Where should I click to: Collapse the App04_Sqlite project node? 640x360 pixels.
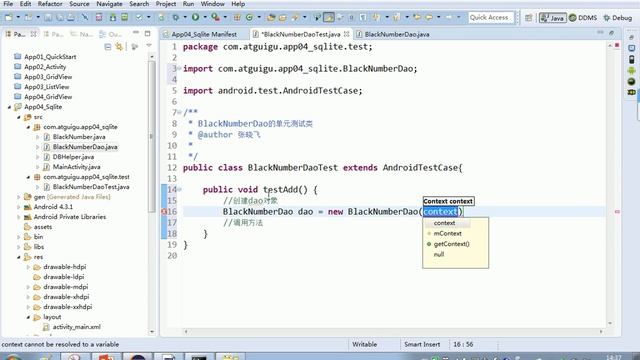[9, 107]
